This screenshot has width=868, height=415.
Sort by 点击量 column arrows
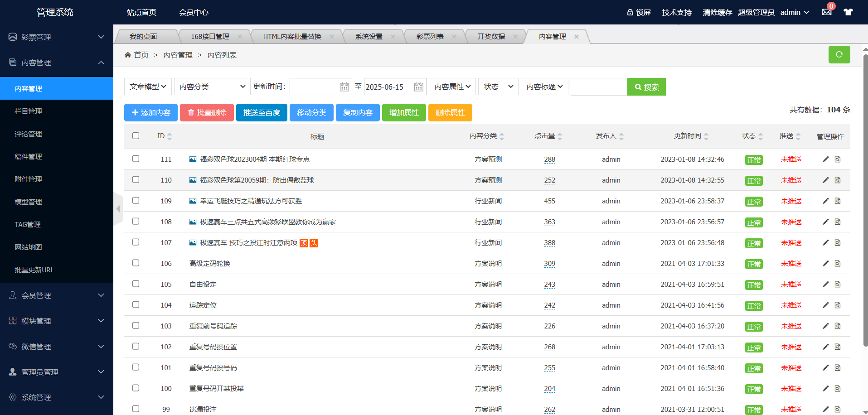tap(560, 136)
